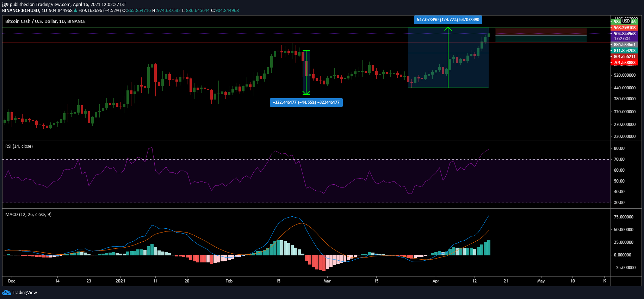
Task: Click the 2021 label on time axis
Action: point(120,281)
